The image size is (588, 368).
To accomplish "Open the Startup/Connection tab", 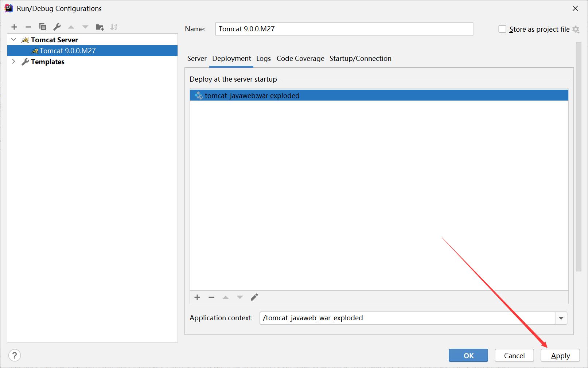I will click(x=361, y=59).
